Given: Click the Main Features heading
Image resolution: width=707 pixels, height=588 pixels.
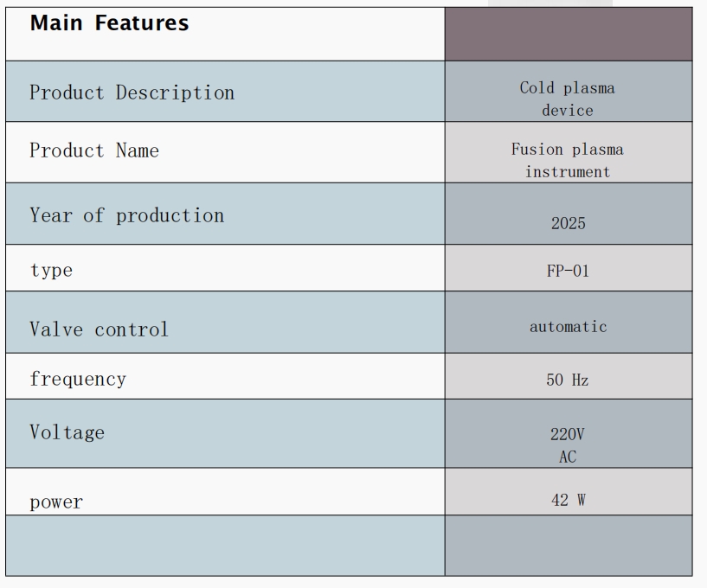Looking at the screenshot, I should click(x=109, y=23).
